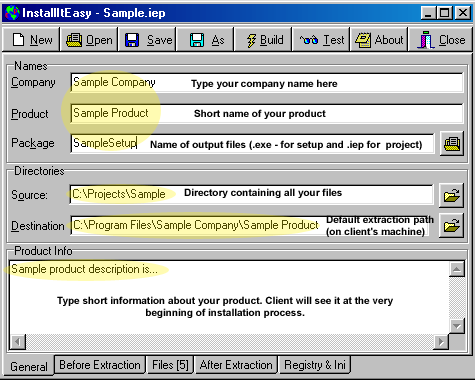475x380 pixels.
Task: Click the Destination label
Action: click(38, 226)
